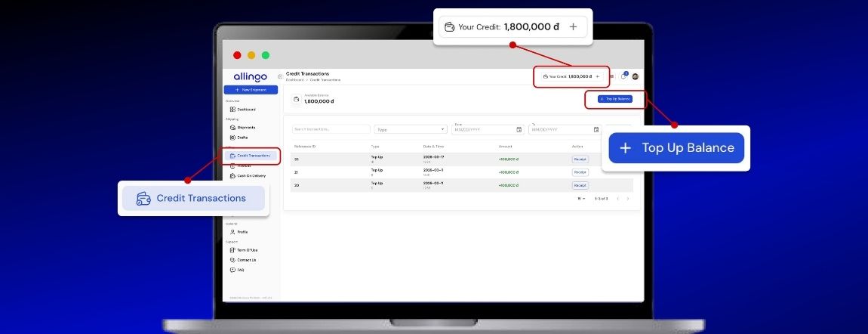The image size is (868, 334).
Task: Select the row with Reference ID 21
Action: 462,172
